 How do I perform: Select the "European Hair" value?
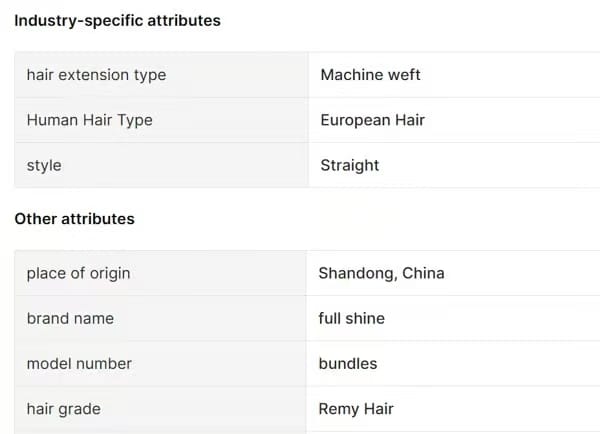(x=372, y=120)
